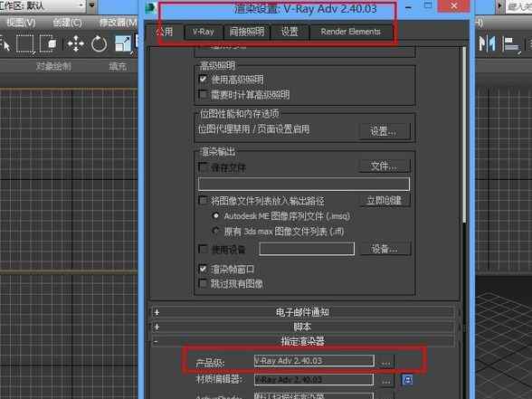This screenshot has height=399, width=532.
Task: Click the 对象绘制 ribbon tab
Action: 53,66
